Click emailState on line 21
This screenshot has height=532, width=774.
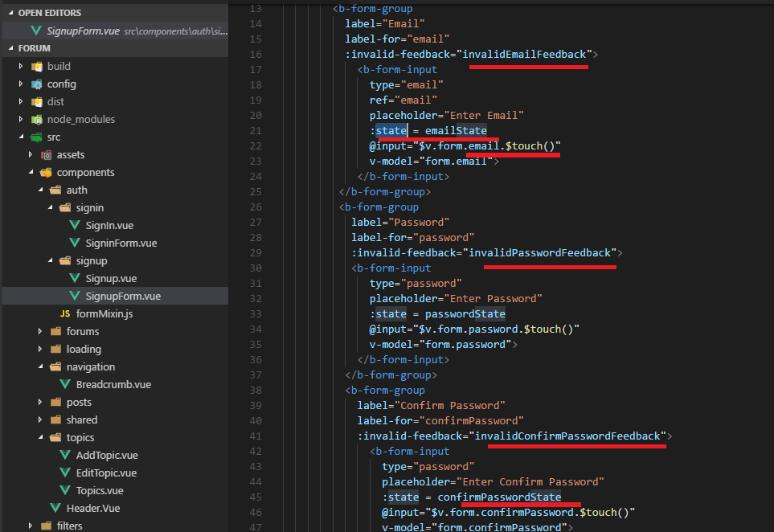pos(456,130)
